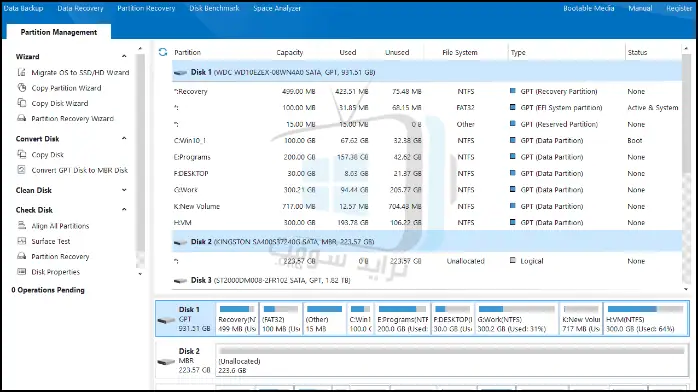This screenshot has height=392, width=698.
Task: Collapse the Wizard section
Action: coord(124,57)
